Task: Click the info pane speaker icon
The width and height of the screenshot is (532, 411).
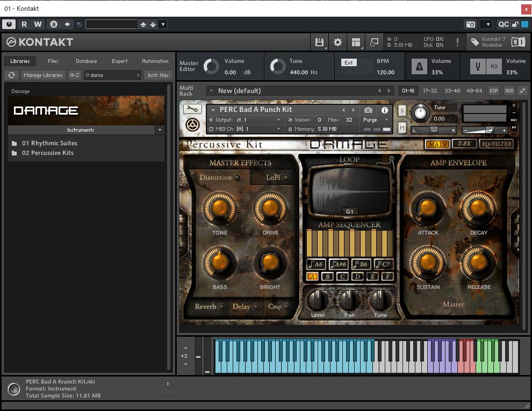Action: click(14, 388)
